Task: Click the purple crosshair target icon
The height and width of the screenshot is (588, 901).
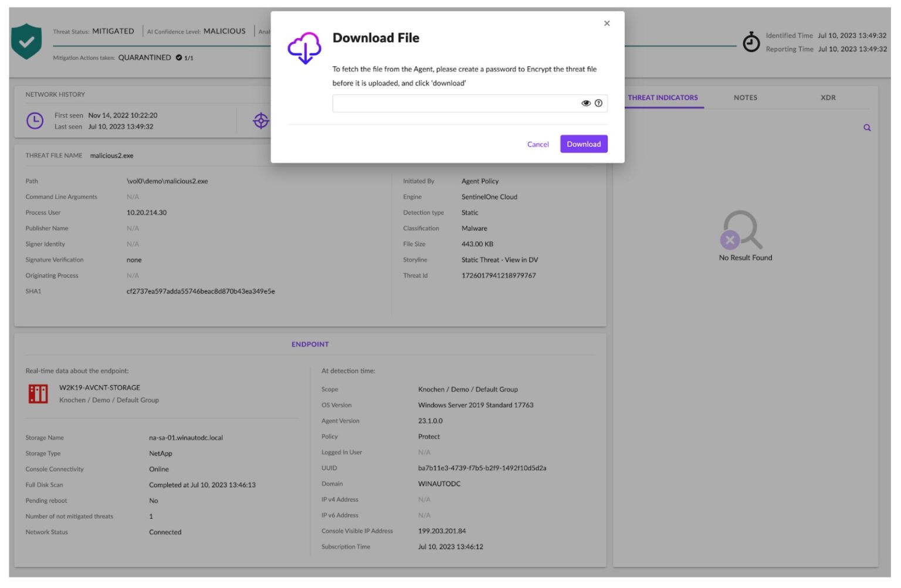Action: click(x=261, y=121)
